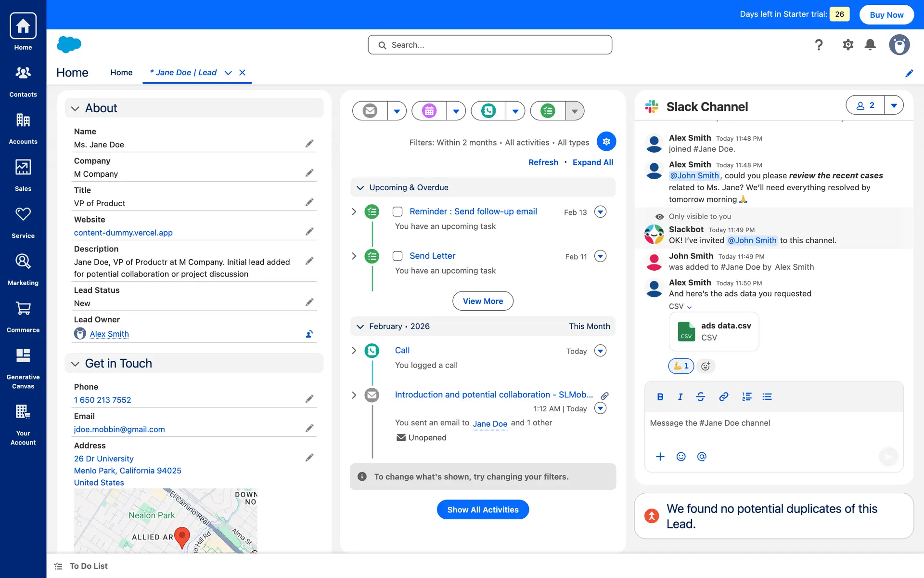Expand the Call activity entry
This screenshot has width=924, height=578.
click(x=354, y=351)
